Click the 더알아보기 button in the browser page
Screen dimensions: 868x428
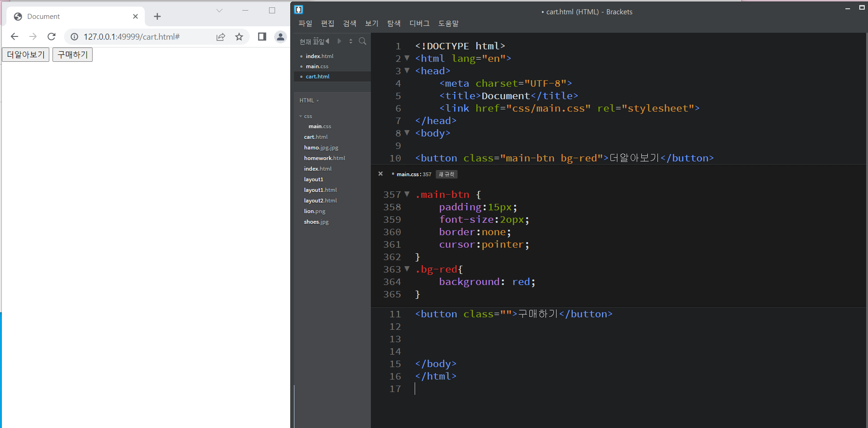click(26, 55)
